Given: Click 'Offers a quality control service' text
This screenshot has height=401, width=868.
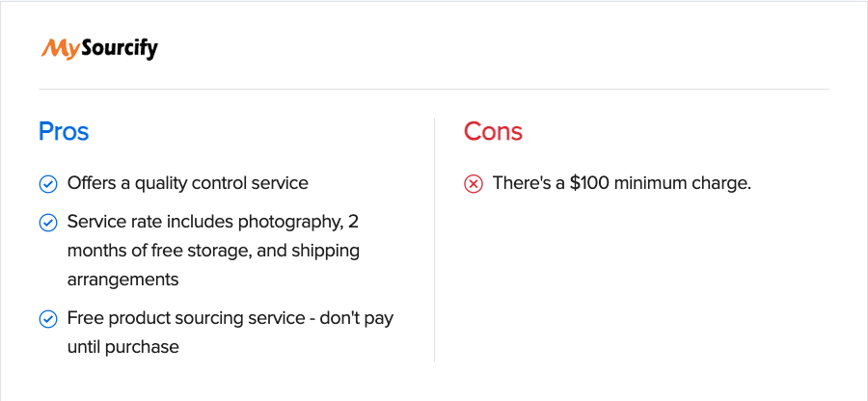Looking at the screenshot, I should pyautogui.click(x=188, y=183).
